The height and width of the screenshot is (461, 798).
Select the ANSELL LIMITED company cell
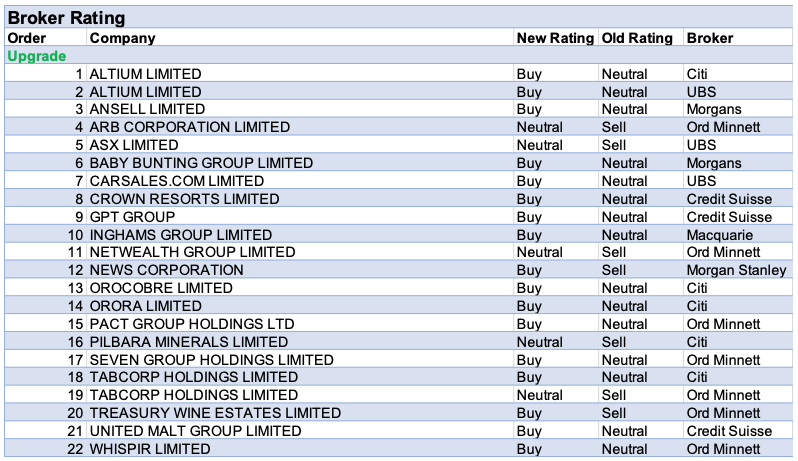[x=147, y=109]
